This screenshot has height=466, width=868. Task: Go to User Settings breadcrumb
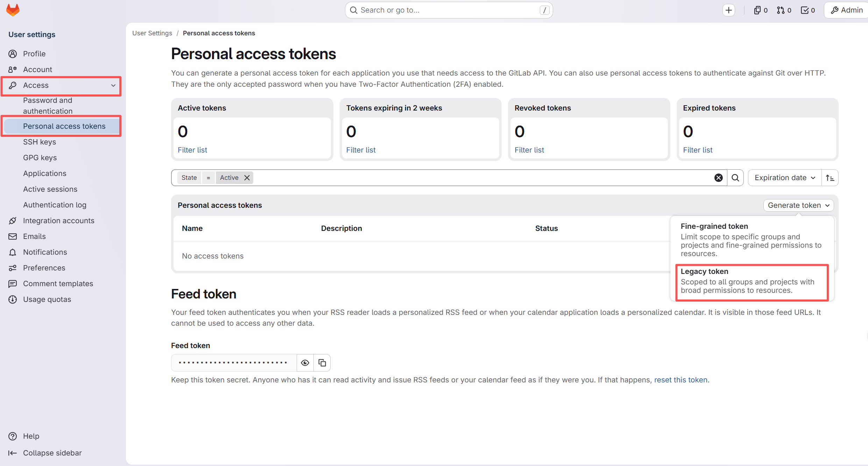pos(152,33)
